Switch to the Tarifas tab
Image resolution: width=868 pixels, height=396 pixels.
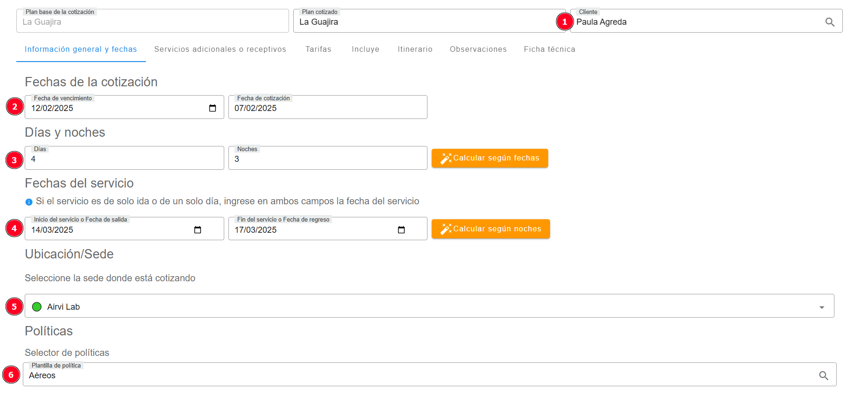[318, 49]
